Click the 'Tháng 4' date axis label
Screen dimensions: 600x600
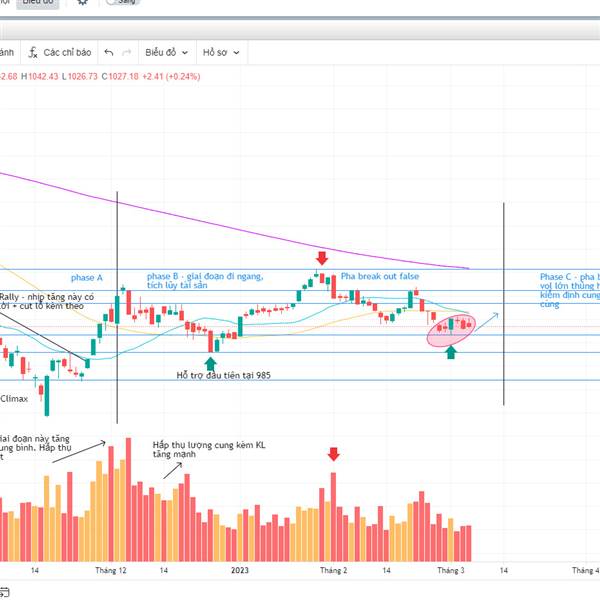585,571
